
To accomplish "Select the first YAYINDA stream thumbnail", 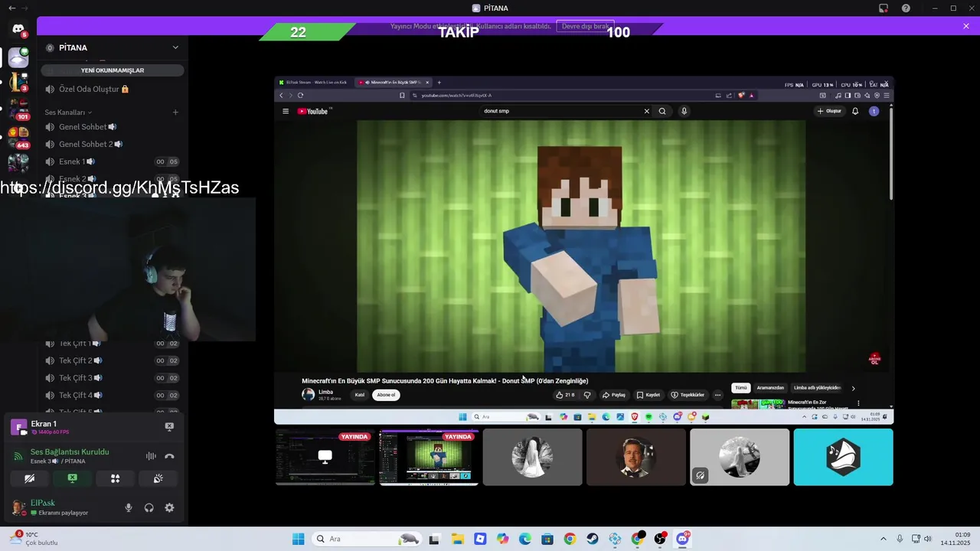I will point(325,457).
